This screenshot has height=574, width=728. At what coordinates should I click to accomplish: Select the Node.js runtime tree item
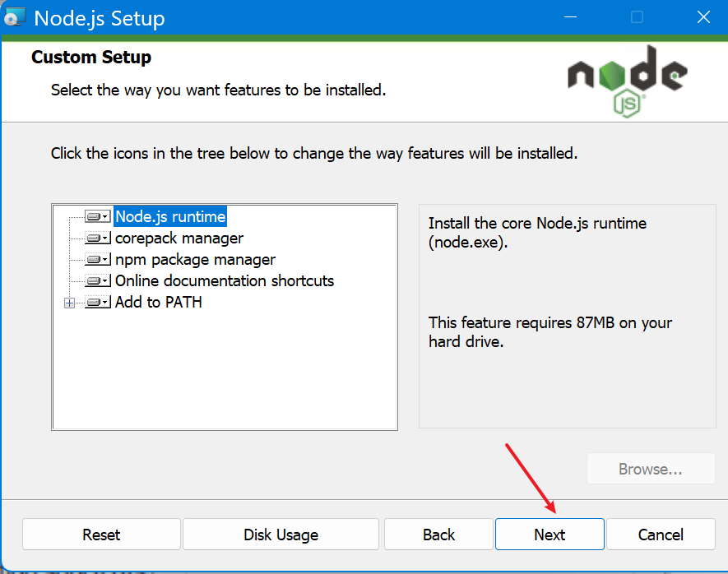[x=170, y=217]
